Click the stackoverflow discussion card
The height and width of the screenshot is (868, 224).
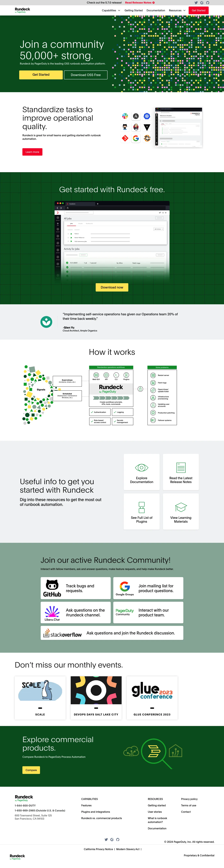click(112, 633)
